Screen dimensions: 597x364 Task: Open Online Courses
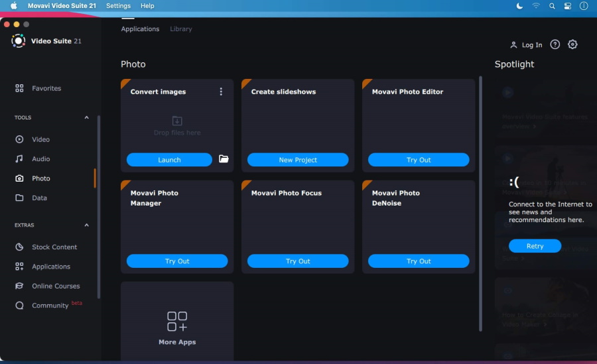tap(47, 286)
